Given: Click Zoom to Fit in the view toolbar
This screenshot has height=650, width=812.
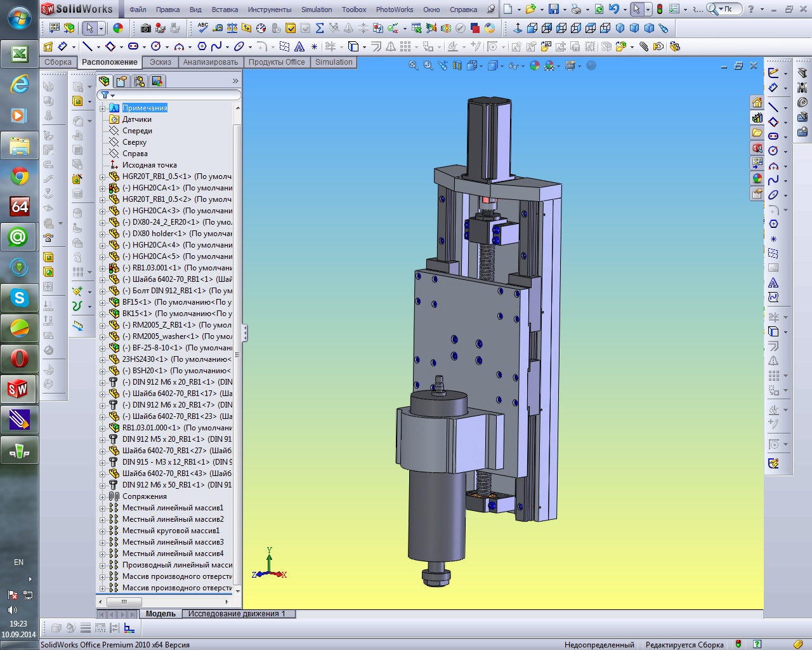Looking at the screenshot, I should click(414, 65).
